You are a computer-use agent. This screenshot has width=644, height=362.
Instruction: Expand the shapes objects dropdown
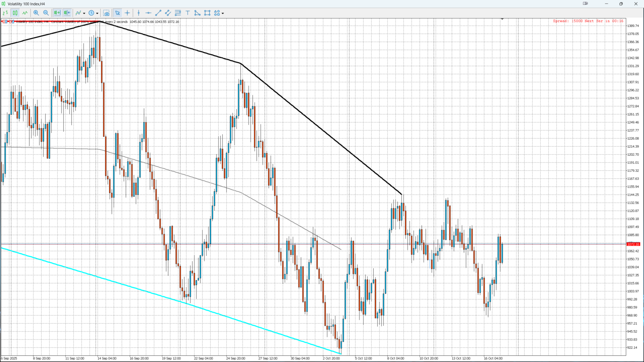pos(223,13)
